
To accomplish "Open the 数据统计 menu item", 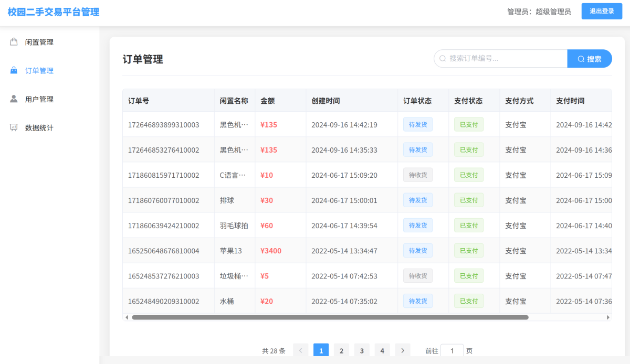I will 39,127.
